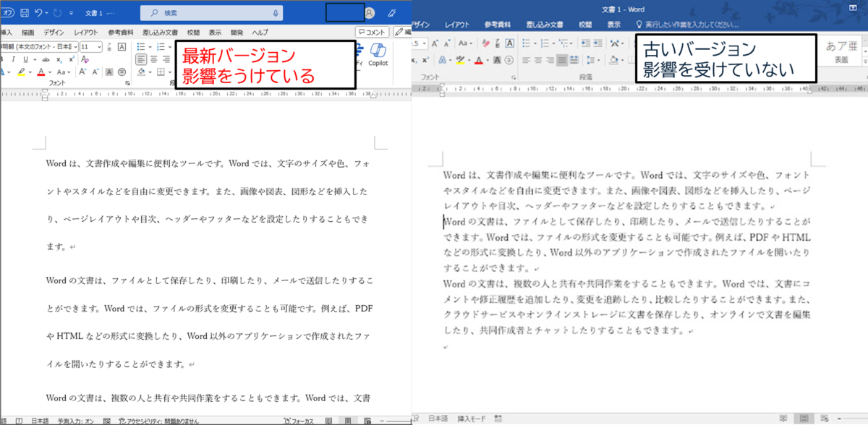868x425 pixels.
Task: Open the 差し込み文書 tab in left window
Action: [x=160, y=33]
